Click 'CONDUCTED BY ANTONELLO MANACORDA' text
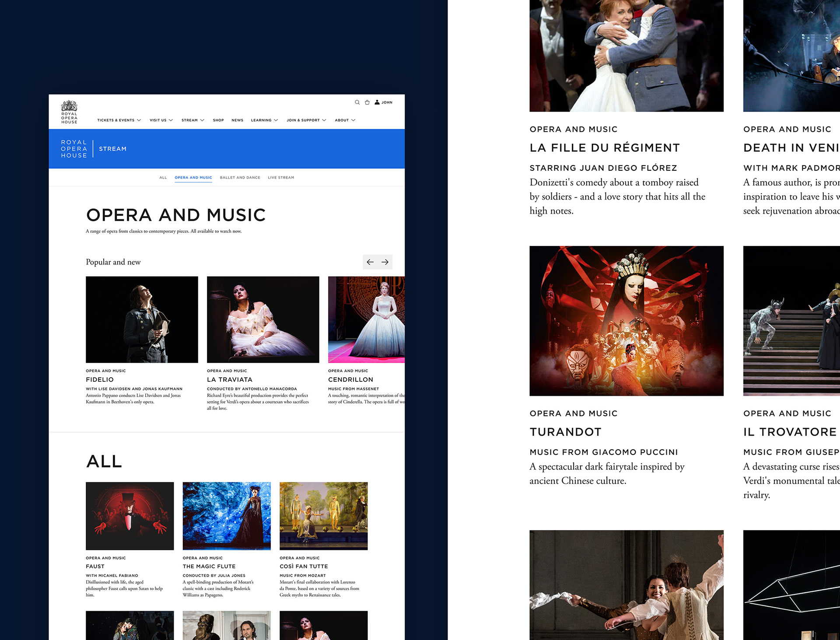The width and height of the screenshot is (840, 640). click(252, 389)
